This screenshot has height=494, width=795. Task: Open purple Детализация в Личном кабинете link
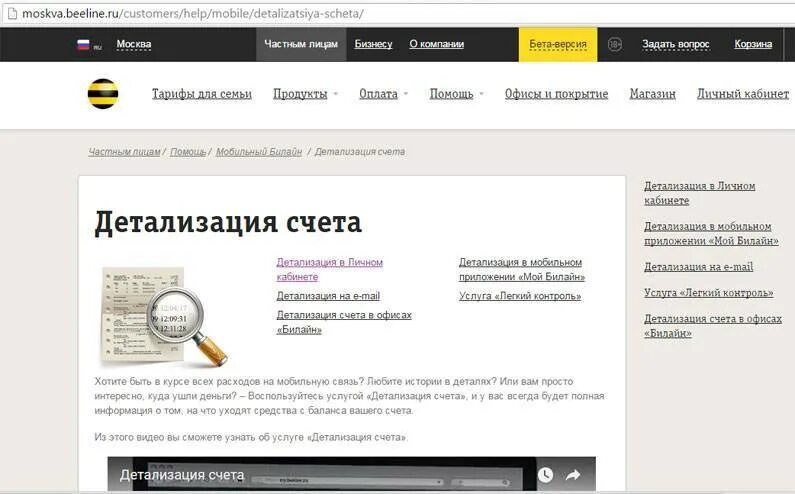[x=330, y=269]
